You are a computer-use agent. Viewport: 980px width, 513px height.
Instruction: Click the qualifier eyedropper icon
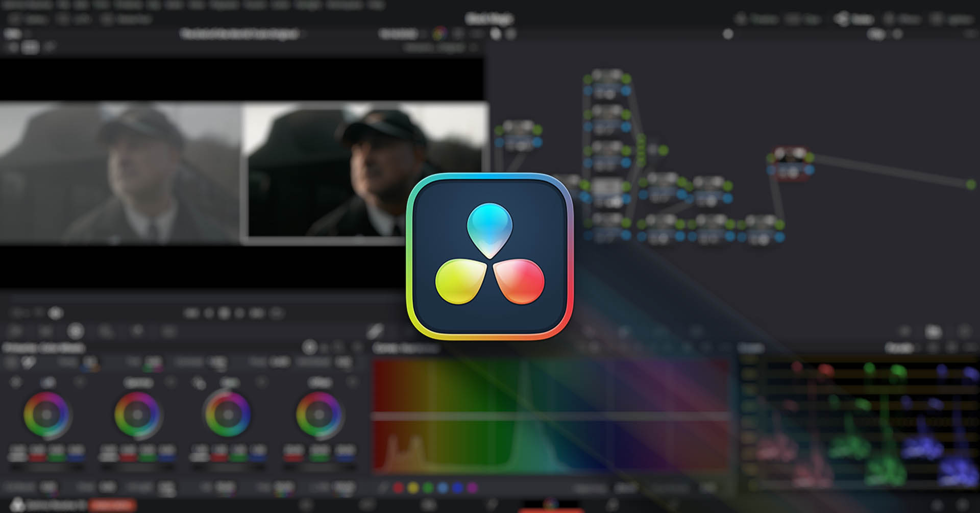coord(375,331)
